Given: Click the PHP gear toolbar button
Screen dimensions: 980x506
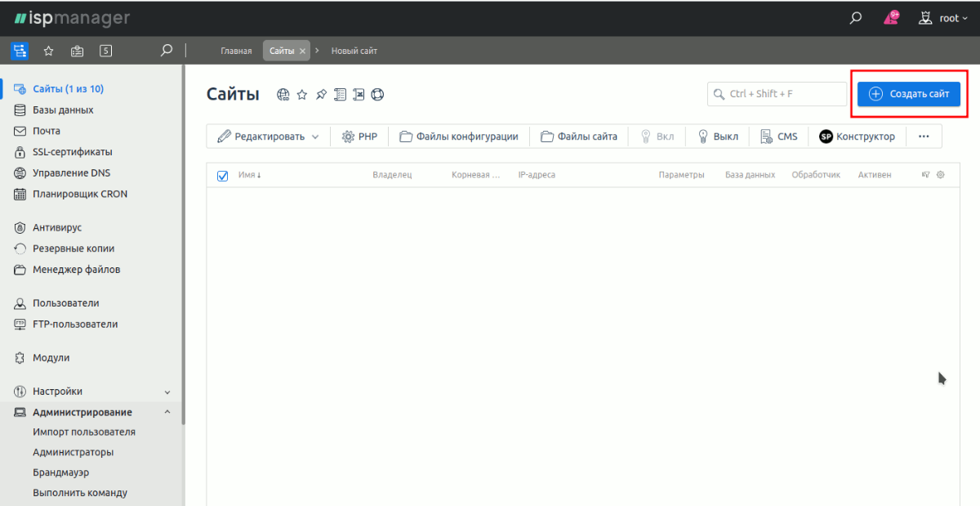Looking at the screenshot, I should tap(359, 137).
